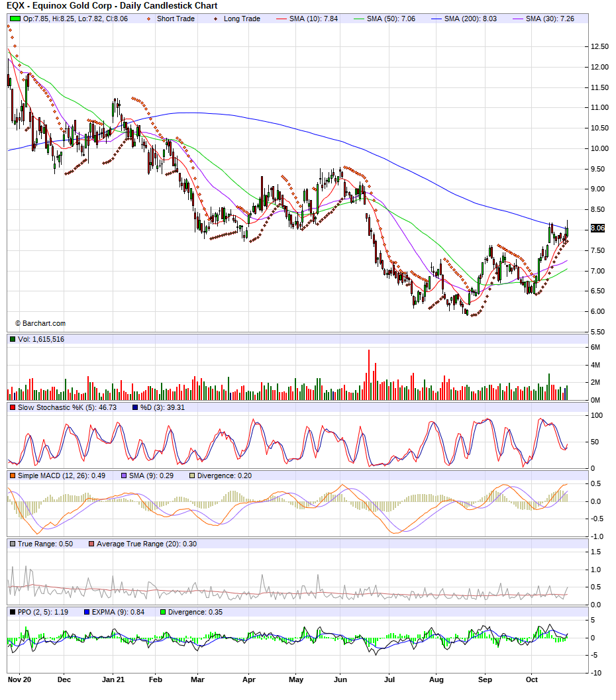Click the 100 stochastic axis label
Viewport: 616px width, 700px height.
596,415
